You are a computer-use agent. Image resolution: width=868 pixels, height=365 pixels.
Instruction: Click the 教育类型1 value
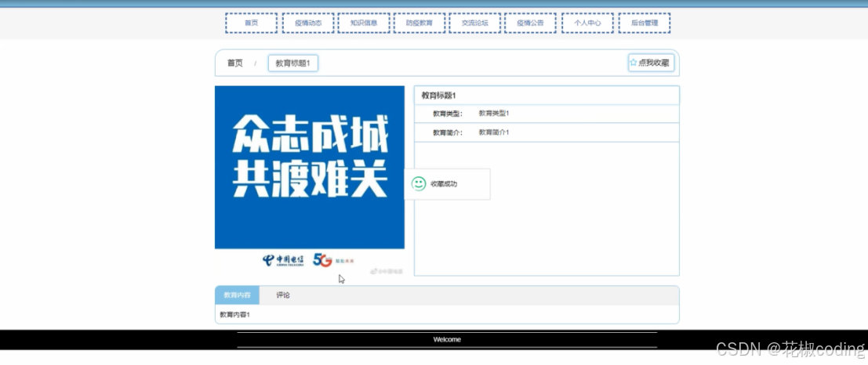tap(494, 114)
